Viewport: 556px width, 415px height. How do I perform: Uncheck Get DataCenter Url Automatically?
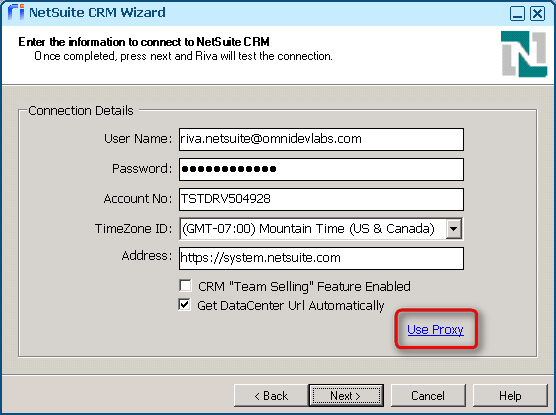click(184, 305)
